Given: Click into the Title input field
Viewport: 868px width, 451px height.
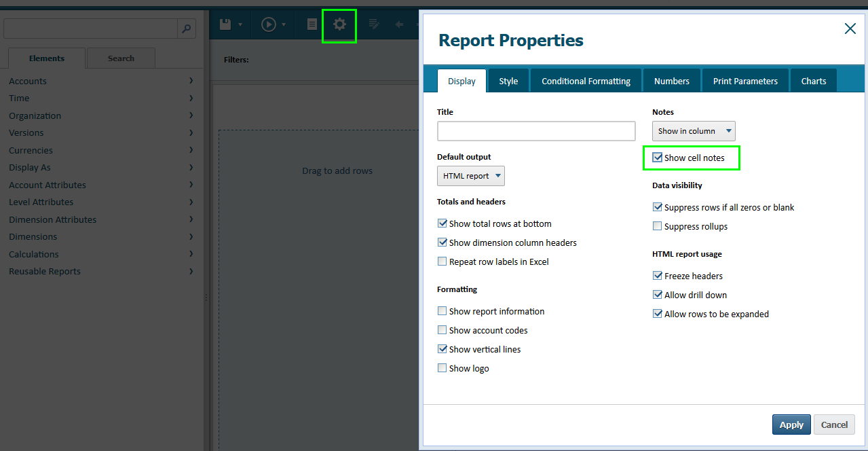Looking at the screenshot, I should pyautogui.click(x=536, y=131).
